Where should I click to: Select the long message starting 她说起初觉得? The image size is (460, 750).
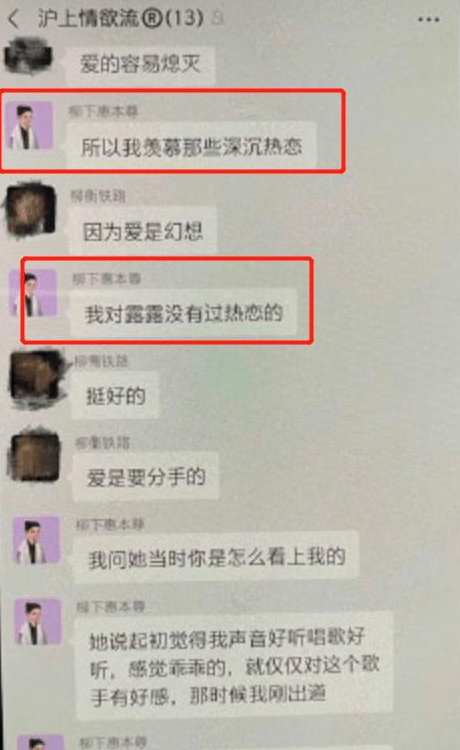(x=234, y=666)
